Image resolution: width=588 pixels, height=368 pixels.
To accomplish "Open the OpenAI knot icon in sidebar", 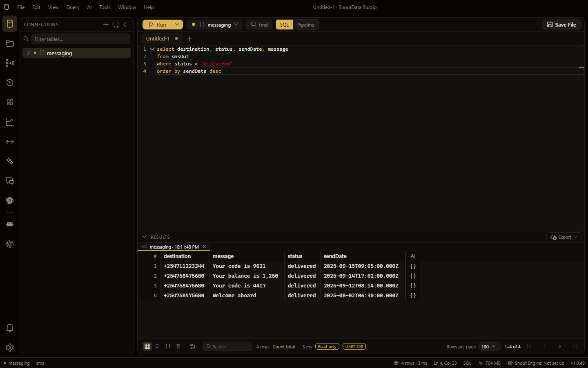I will pos(10,244).
